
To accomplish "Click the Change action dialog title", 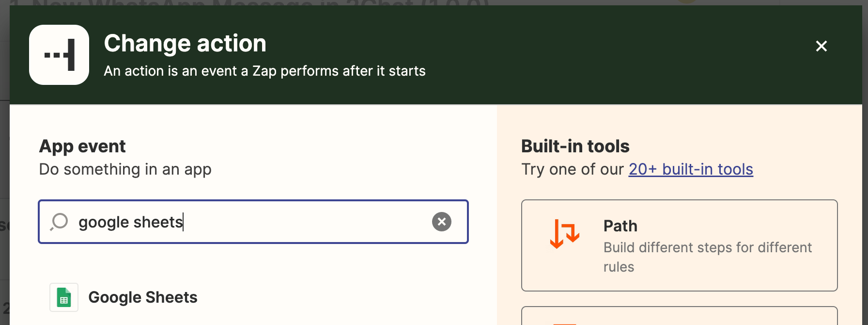I will tap(185, 43).
